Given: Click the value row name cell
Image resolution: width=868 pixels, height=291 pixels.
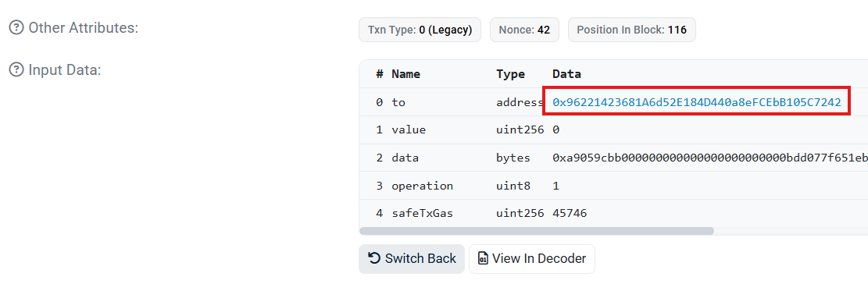Looking at the screenshot, I should click(409, 130).
